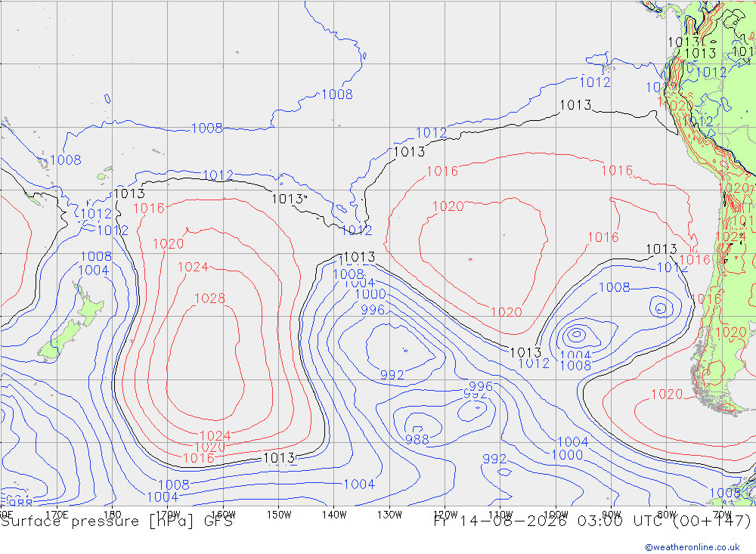Click the "120W" longitude label
The height and width of the screenshot is (554, 756).
445,515
